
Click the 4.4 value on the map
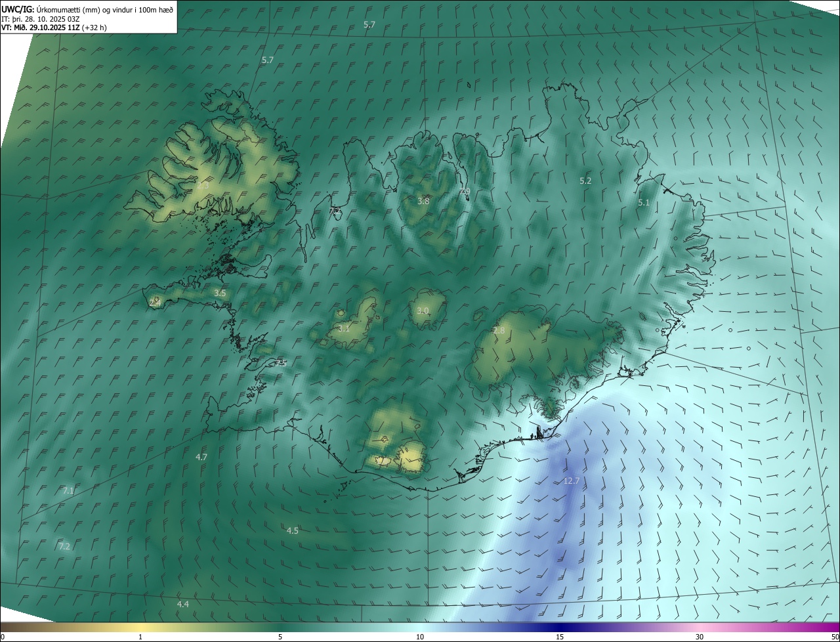click(x=183, y=604)
